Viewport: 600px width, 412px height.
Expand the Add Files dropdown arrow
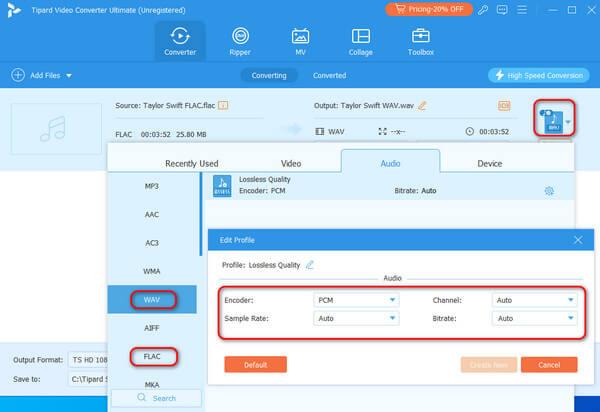(x=69, y=76)
